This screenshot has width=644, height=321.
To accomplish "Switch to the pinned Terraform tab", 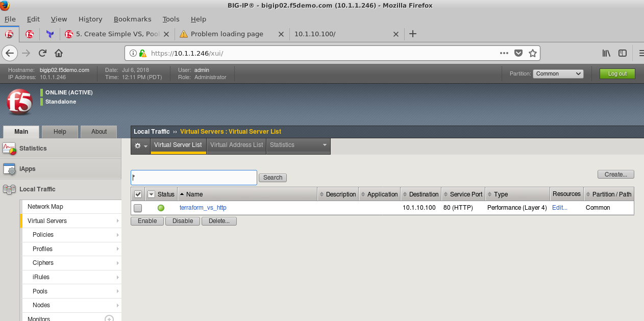I will pos(50,34).
